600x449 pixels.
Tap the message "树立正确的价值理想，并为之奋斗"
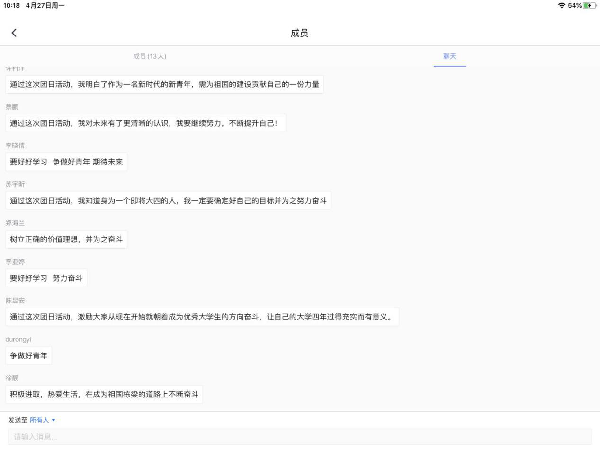coord(66,239)
